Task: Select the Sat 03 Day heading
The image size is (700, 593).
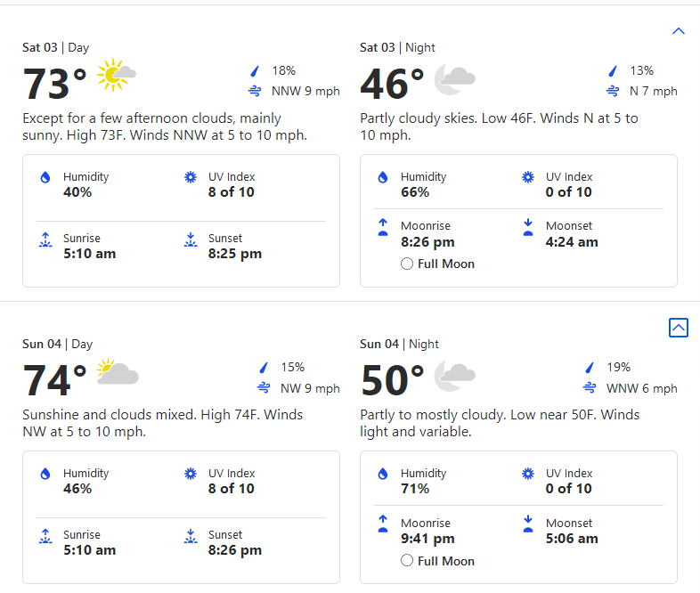Action: [56, 47]
